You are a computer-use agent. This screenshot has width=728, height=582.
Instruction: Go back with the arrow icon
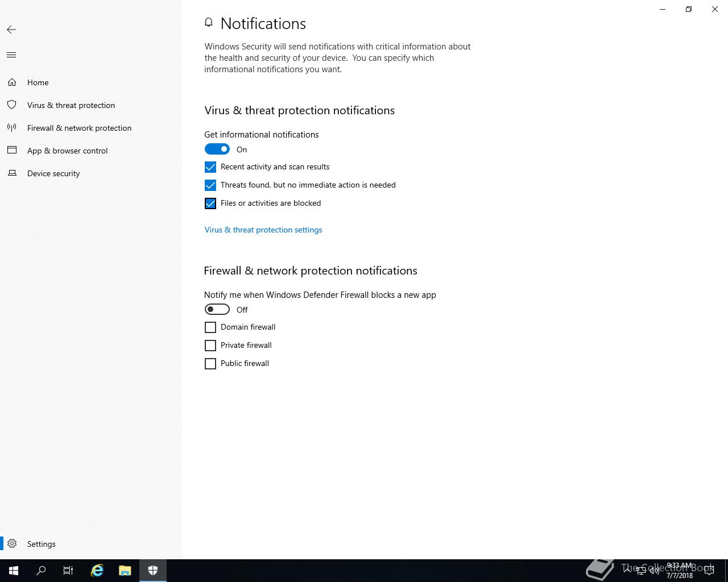pyautogui.click(x=11, y=30)
